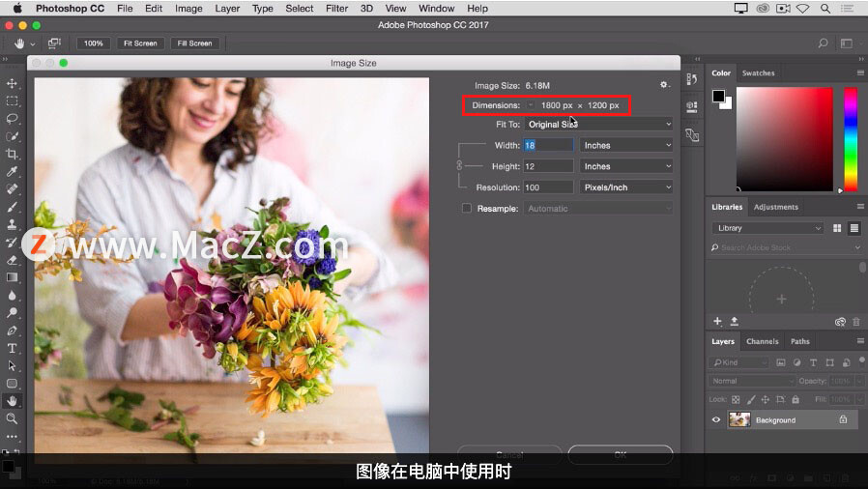
Task: Click the foreground color swatch in Color panel
Action: [x=718, y=96]
